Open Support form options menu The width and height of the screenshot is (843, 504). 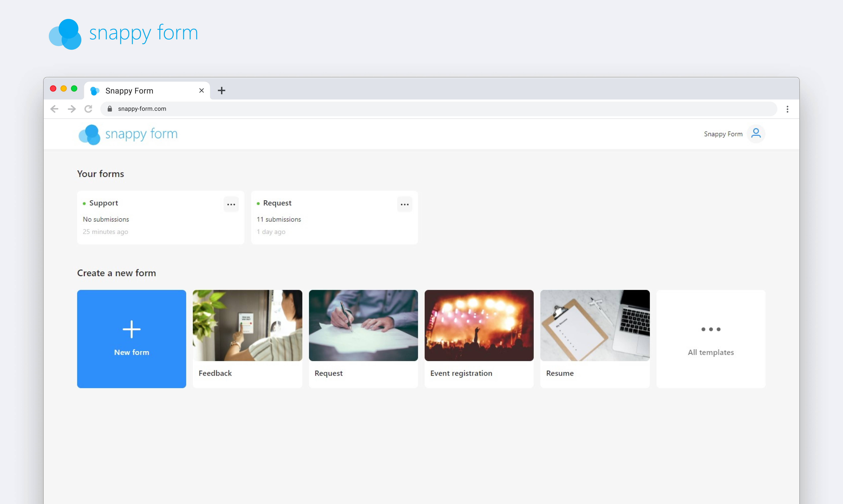point(231,204)
